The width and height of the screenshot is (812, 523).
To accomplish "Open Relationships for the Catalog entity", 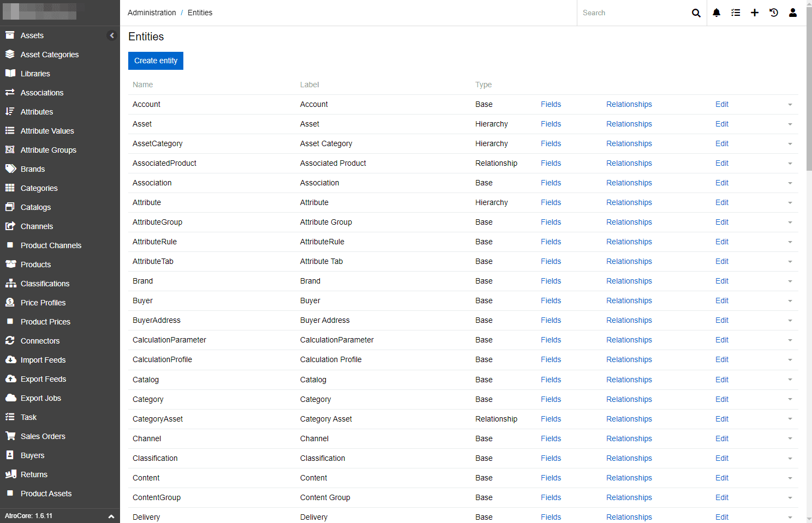I will (629, 380).
